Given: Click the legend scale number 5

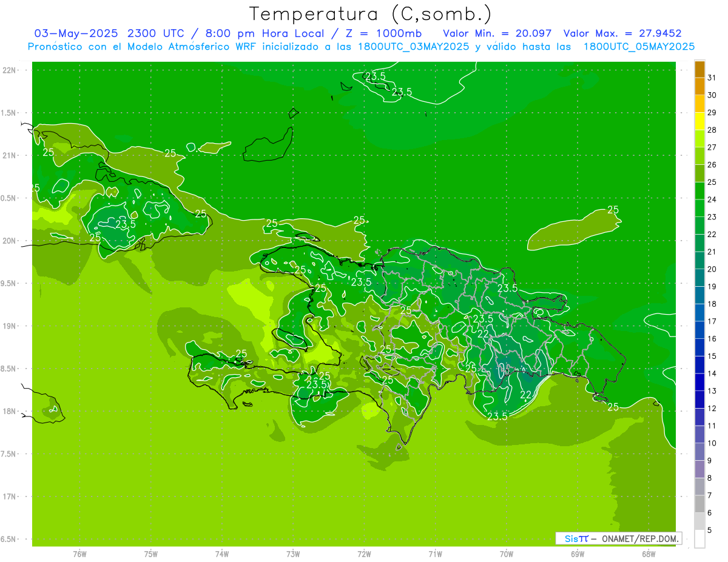Looking at the screenshot, I should [x=709, y=530].
